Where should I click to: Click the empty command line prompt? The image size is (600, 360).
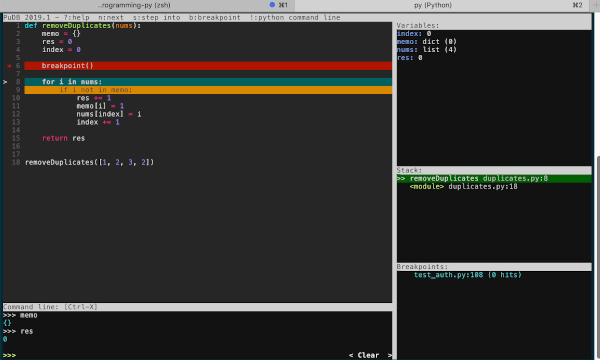click(176, 355)
